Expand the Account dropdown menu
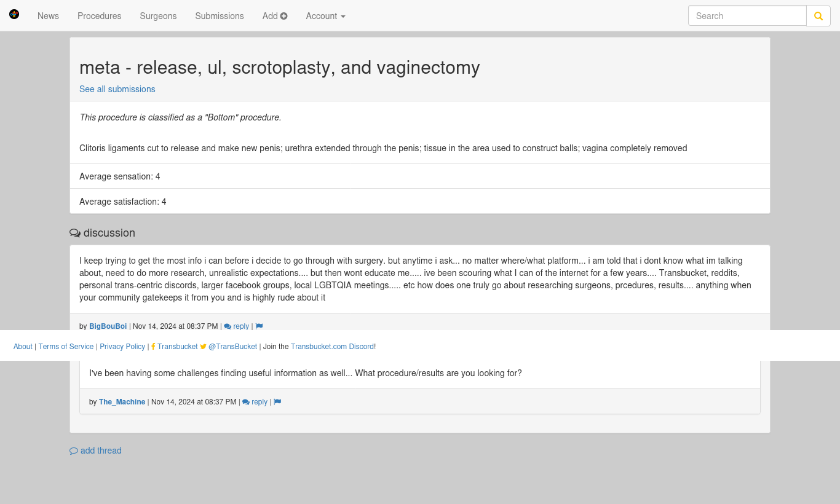This screenshot has height=504, width=840. coord(325,16)
